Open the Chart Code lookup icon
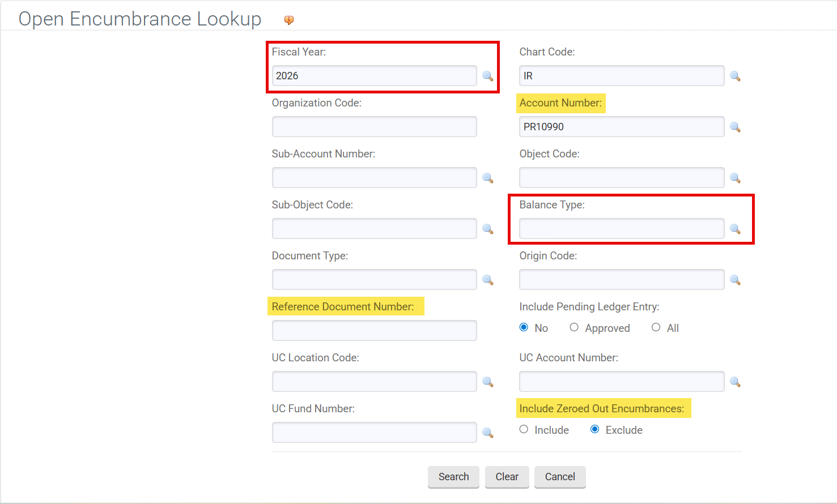The width and height of the screenshot is (837, 504). [736, 76]
